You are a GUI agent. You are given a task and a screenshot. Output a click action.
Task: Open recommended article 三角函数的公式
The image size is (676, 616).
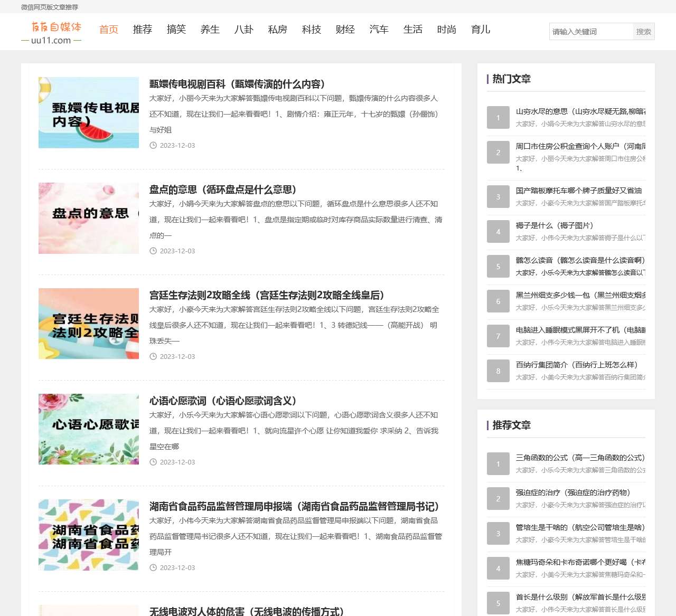tap(580, 458)
